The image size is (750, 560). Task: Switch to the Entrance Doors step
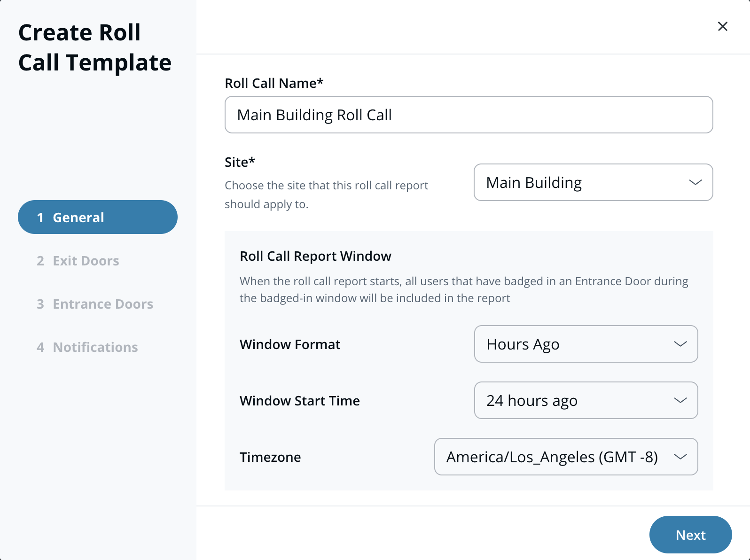point(102,304)
